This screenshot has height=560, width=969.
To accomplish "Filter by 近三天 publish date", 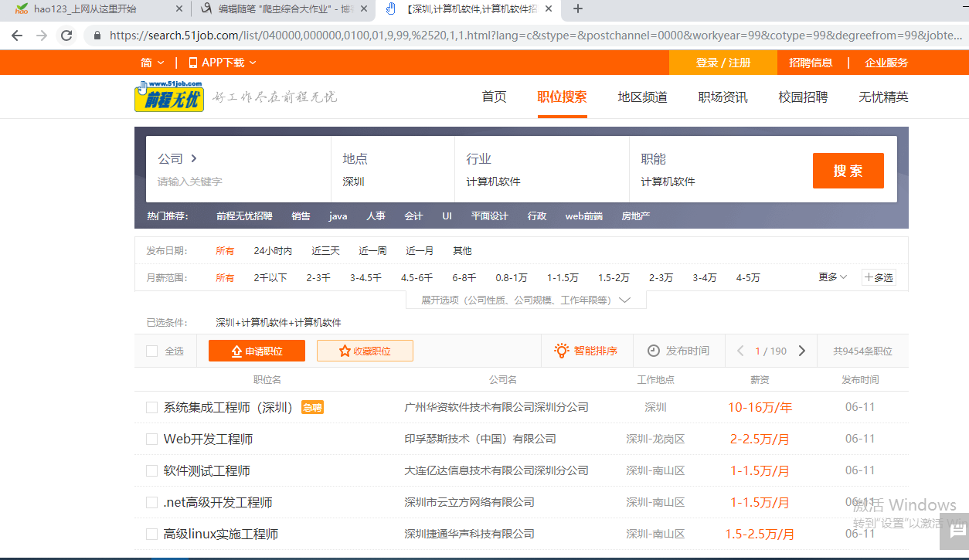I will [325, 251].
